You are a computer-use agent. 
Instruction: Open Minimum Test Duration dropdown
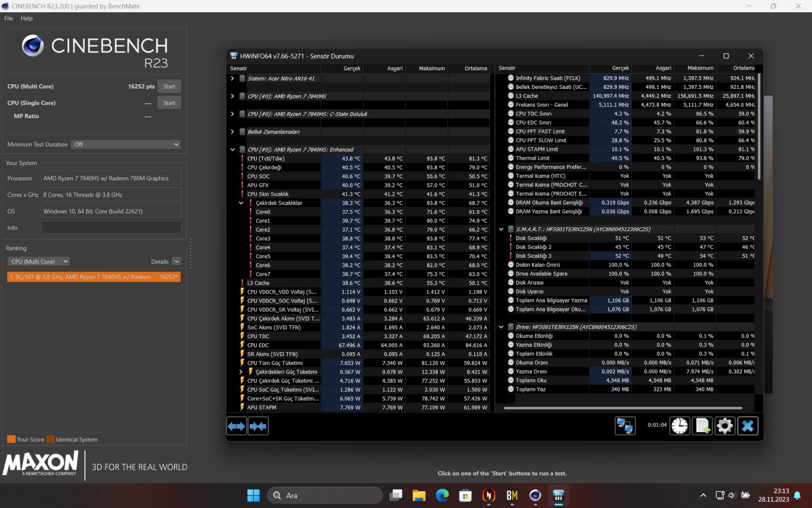126,144
